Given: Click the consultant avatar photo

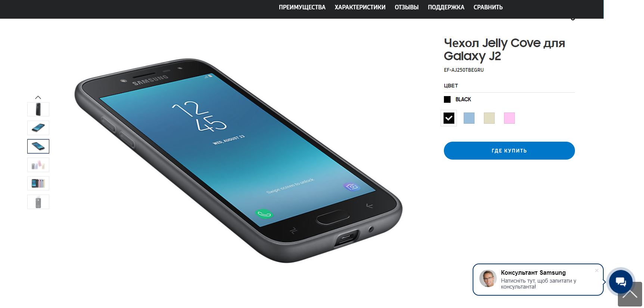Looking at the screenshot, I should 488,278.
